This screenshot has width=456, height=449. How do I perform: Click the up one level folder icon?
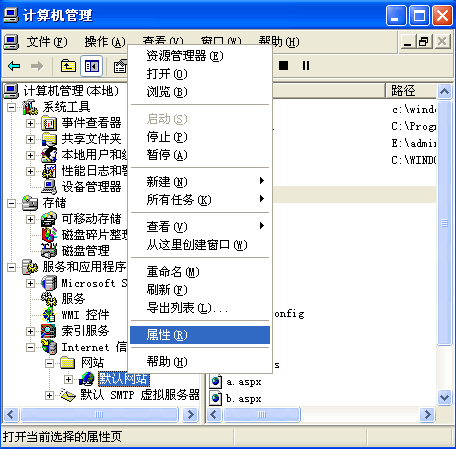(68, 66)
